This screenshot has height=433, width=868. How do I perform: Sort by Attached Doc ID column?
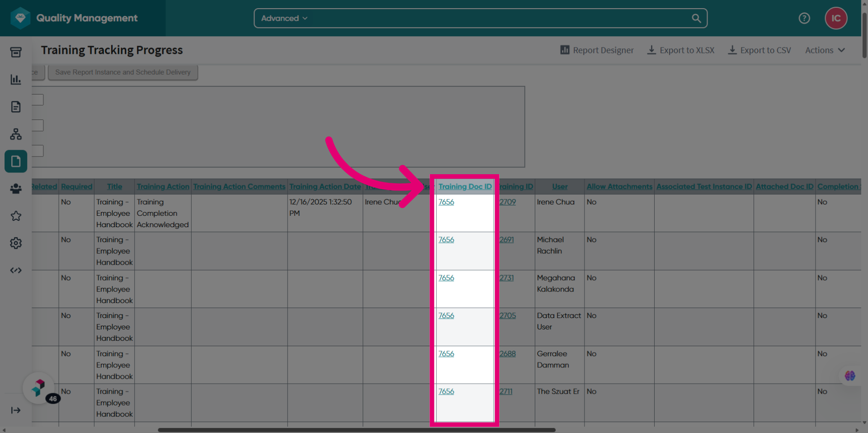pos(784,186)
